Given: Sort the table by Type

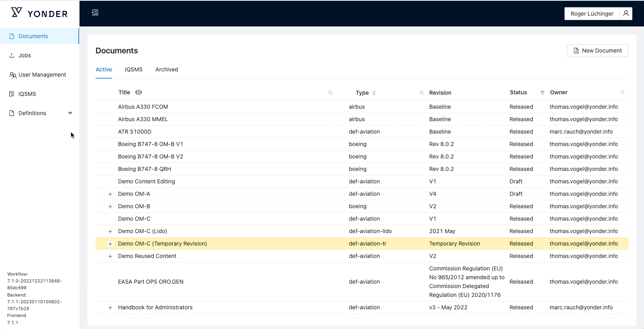Looking at the screenshot, I should tap(374, 93).
